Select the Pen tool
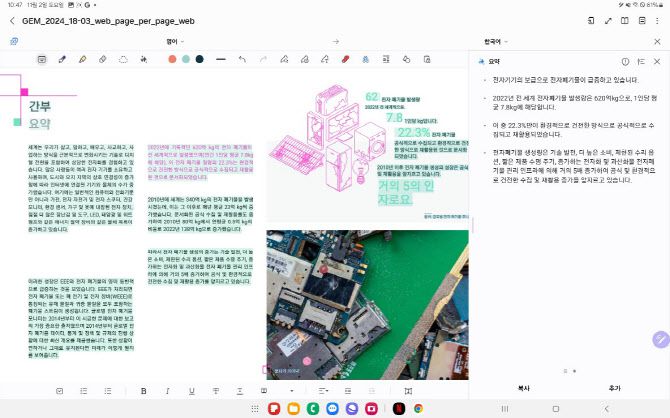 [x=62, y=59]
